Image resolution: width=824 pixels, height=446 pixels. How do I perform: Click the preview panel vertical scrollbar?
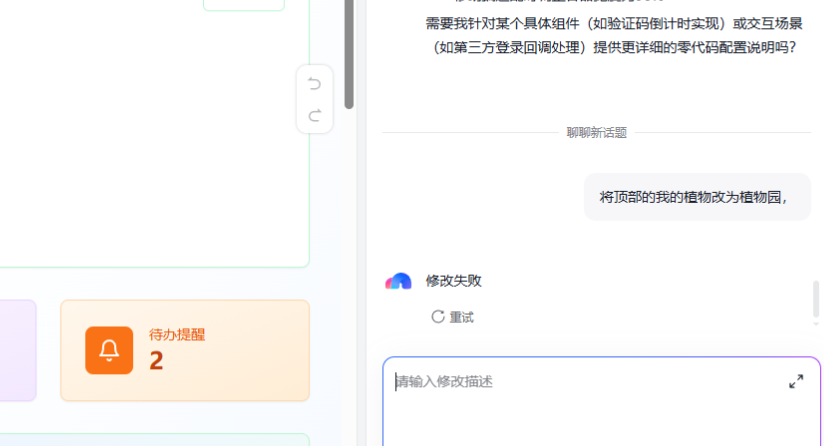tap(349, 54)
